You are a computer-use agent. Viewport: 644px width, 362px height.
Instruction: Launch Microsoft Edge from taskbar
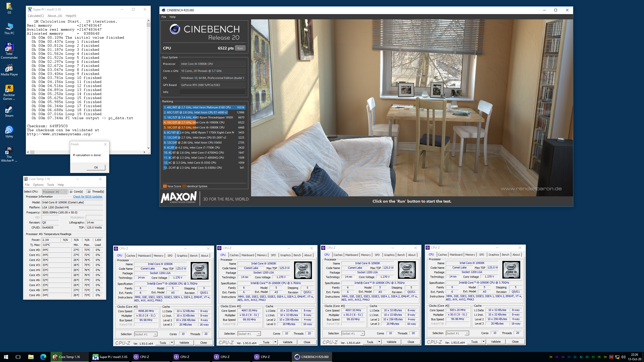point(43,357)
